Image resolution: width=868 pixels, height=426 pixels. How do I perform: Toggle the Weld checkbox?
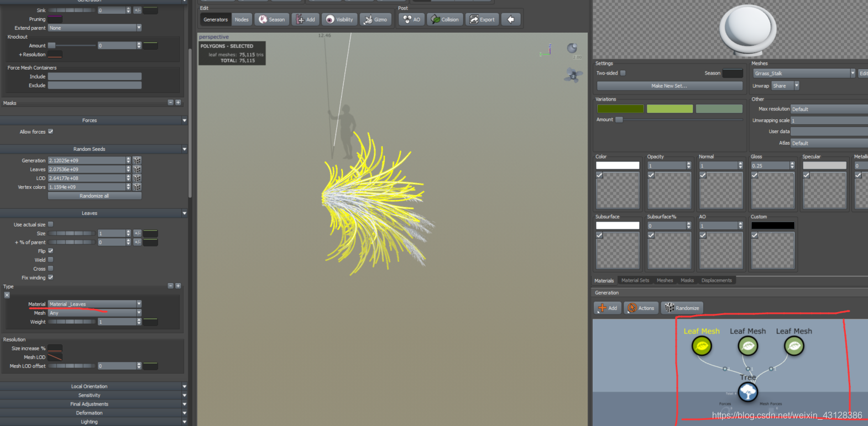click(51, 260)
